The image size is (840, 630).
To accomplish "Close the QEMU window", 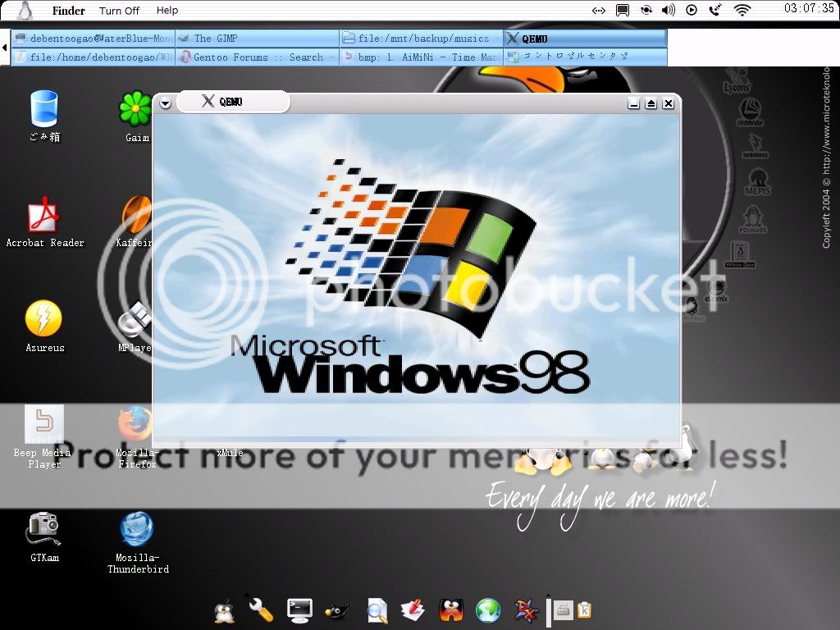I will click(x=668, y=103).
